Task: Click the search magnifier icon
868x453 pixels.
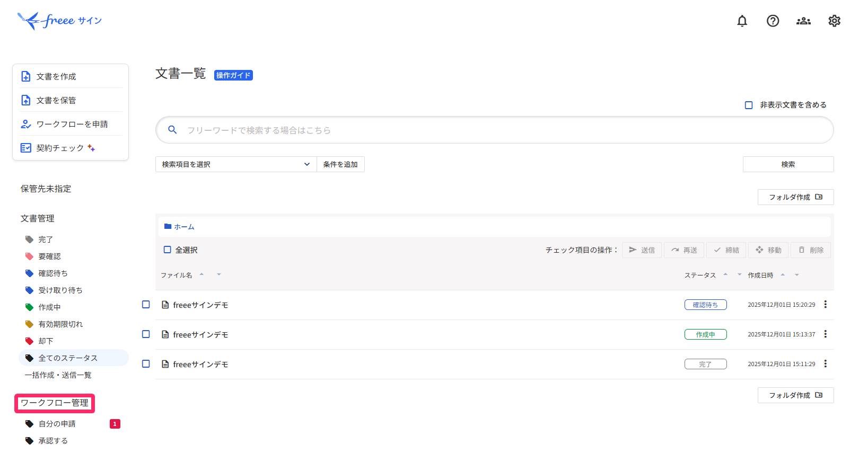Action: 172,130
